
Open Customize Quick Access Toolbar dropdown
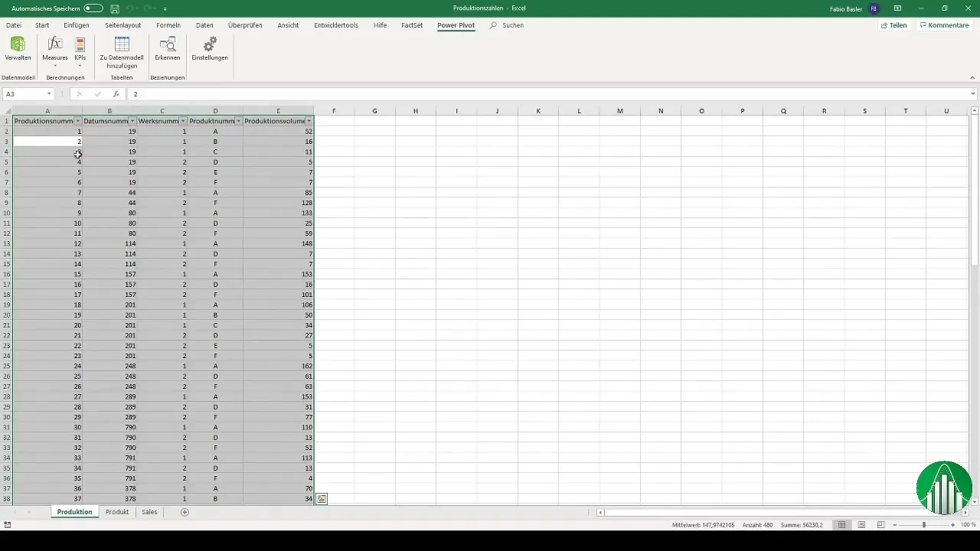[x=165, y=8]
